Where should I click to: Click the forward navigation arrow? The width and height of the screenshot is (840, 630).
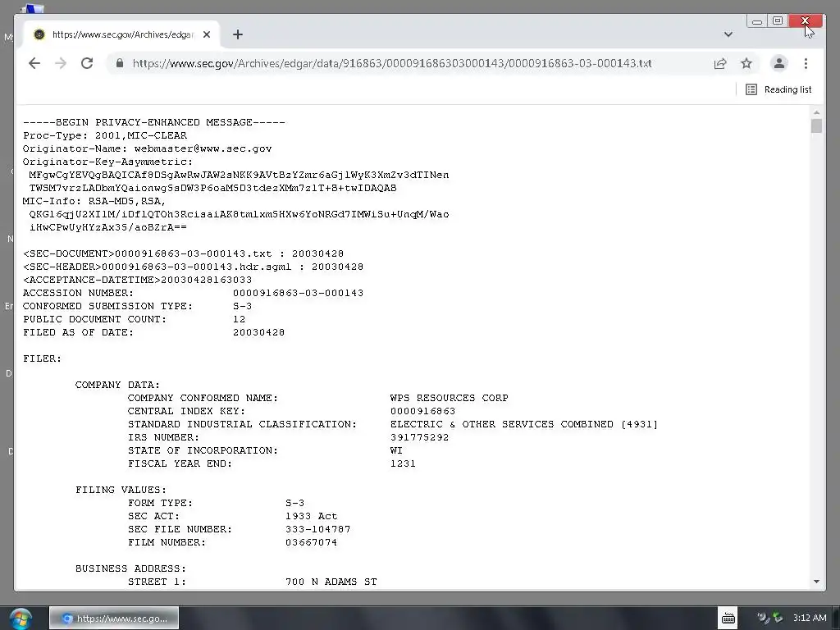coord(61,63)
